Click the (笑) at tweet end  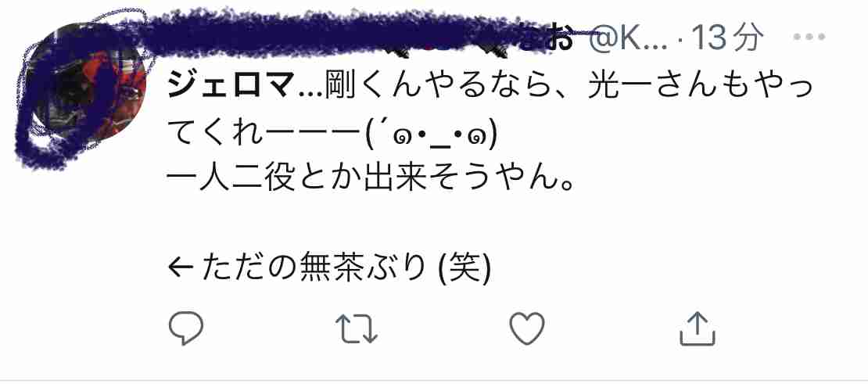pos(464,269)
